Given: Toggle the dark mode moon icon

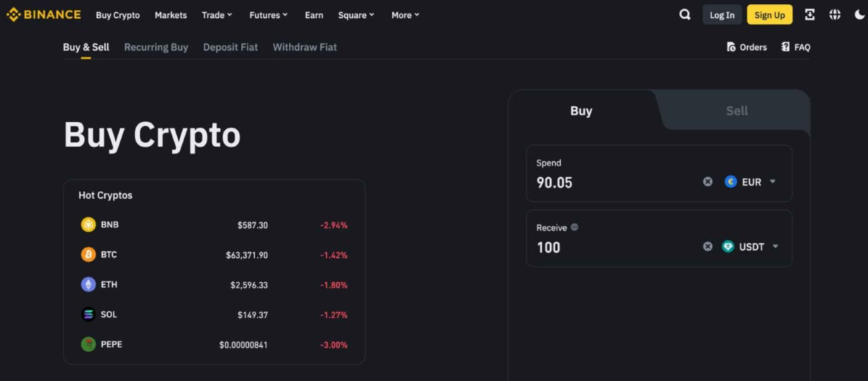Looking at the screenshot, I should [x=859, y=15].
